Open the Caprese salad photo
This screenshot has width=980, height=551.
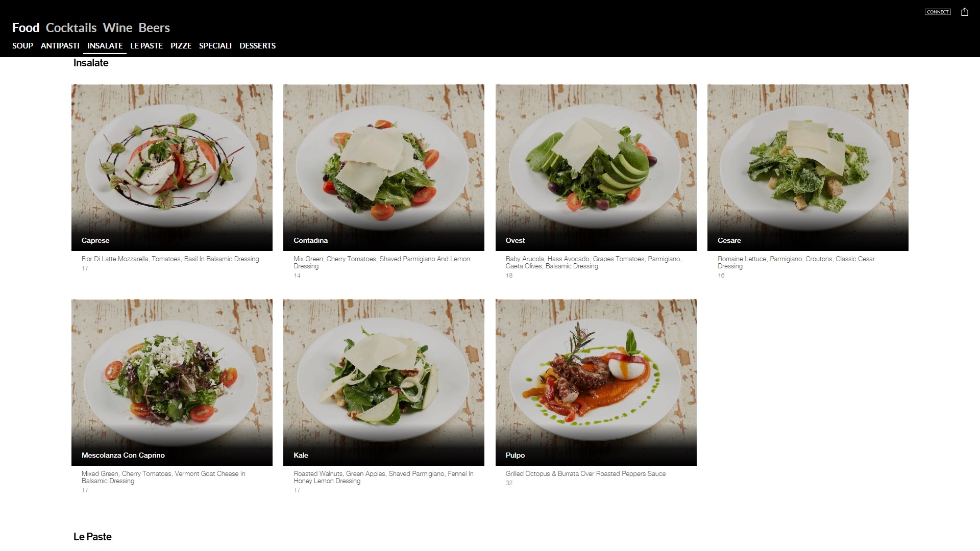point(172,167)
